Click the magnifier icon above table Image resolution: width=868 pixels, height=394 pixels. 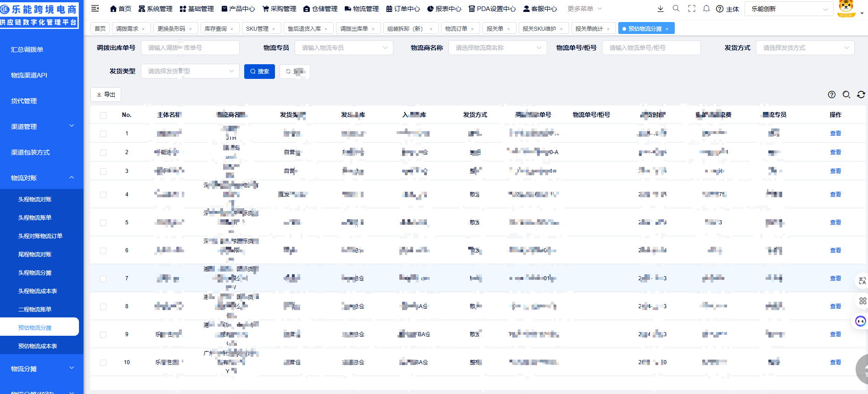coord(846,94)
